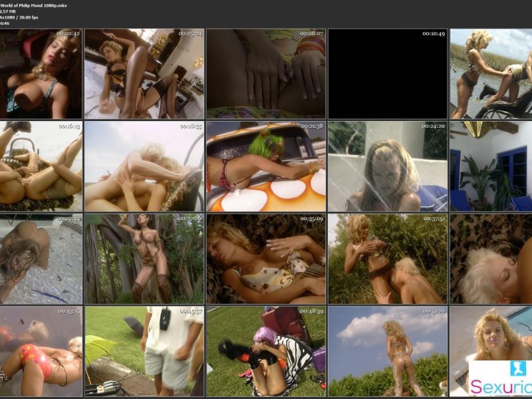Screen dimensions: 532x399
Task: Select the frame marked 00:05:24
Action: click(x=144, y=74)
